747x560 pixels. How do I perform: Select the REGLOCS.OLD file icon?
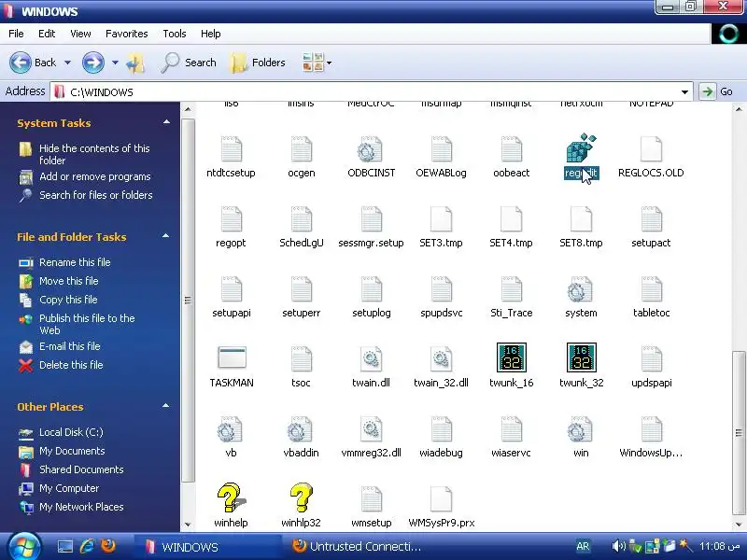(651, 149)
